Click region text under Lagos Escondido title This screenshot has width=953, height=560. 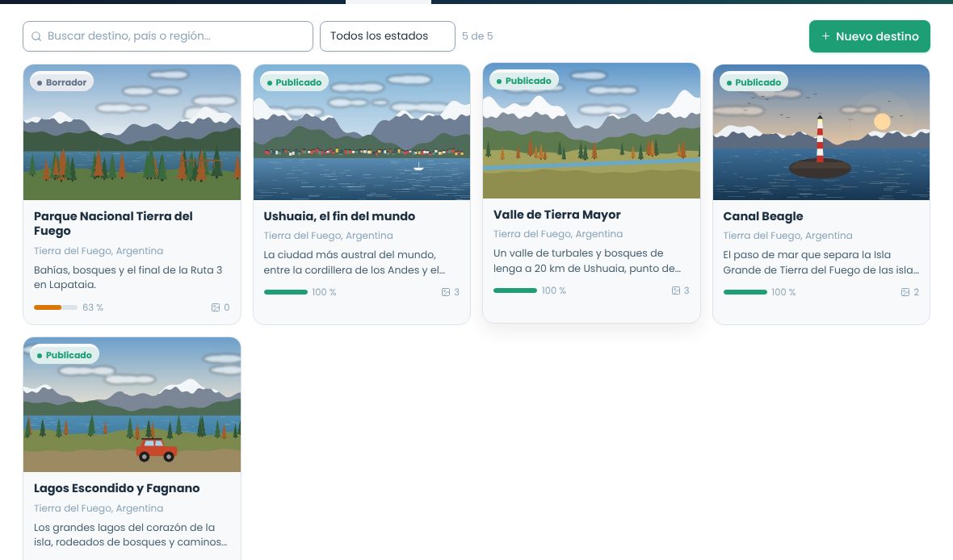[99, 508]
